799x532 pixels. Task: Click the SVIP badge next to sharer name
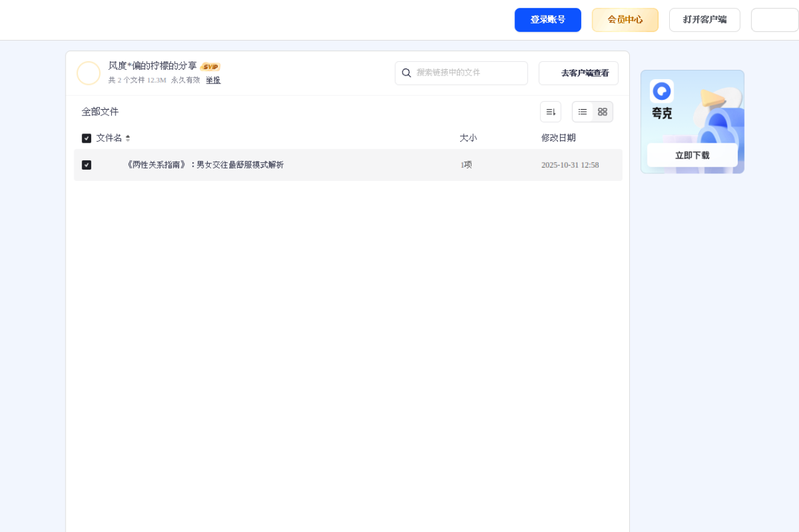210,66
